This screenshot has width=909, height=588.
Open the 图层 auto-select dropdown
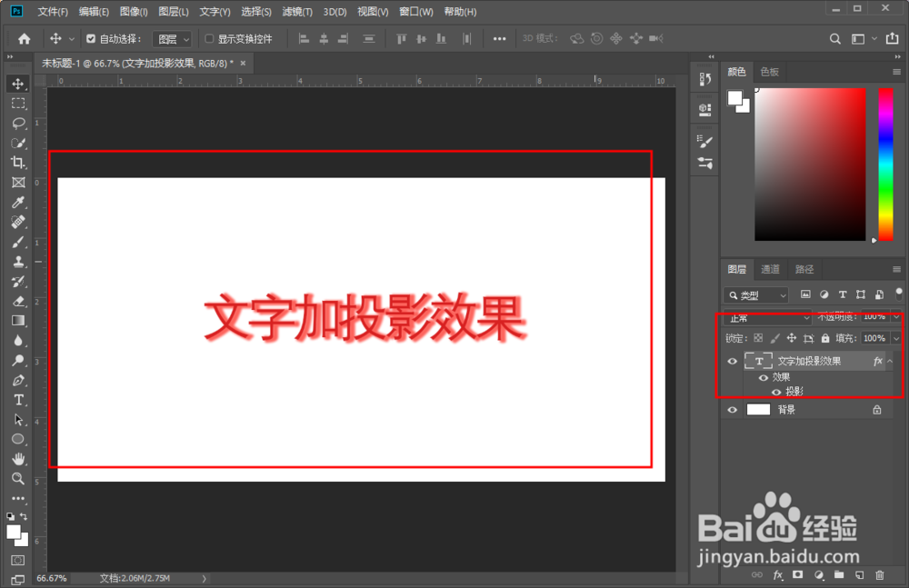pyautogui.click(x=172, y=39)
